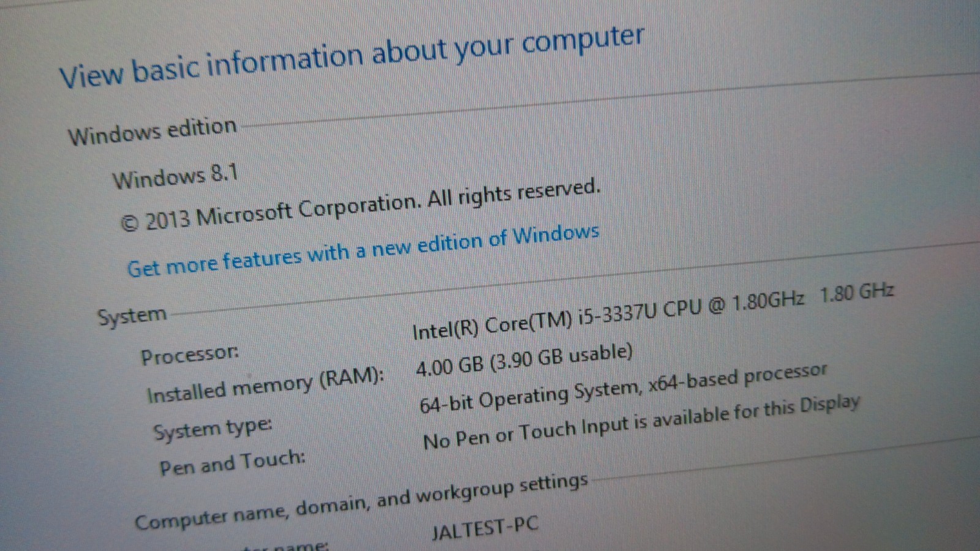Click 'No Pen or Touch Input is available' value
980x551 pixels.
point(641,422)
